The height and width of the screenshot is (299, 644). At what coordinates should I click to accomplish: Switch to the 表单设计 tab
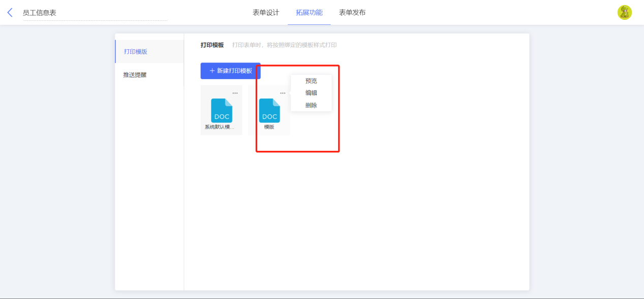[x=266, y=13]
